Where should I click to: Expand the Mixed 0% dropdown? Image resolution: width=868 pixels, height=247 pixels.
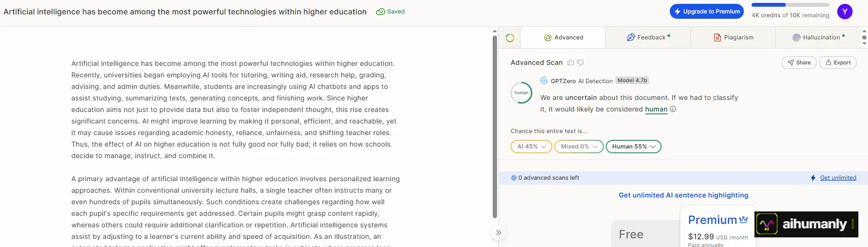[579, 147]
